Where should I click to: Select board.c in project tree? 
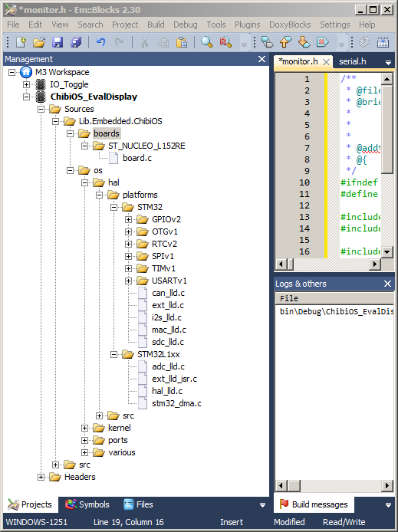tap(137, 158)
